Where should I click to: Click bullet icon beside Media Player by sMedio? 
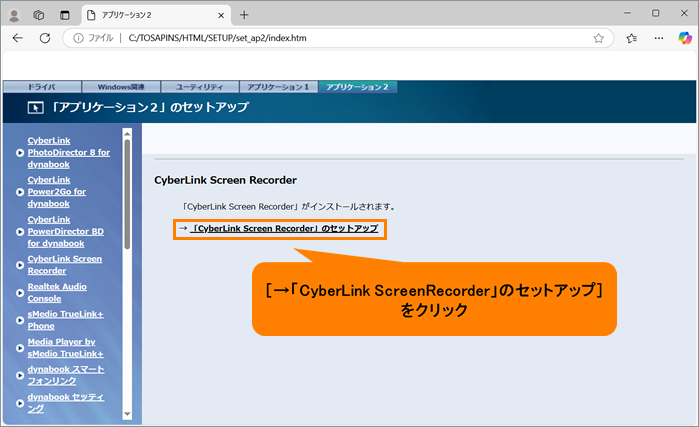pyautogui.click(x=20, y=348)
